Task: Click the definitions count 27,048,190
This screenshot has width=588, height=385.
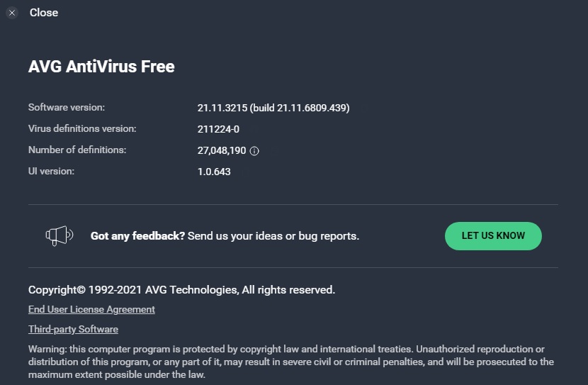Action: (222, 150)
